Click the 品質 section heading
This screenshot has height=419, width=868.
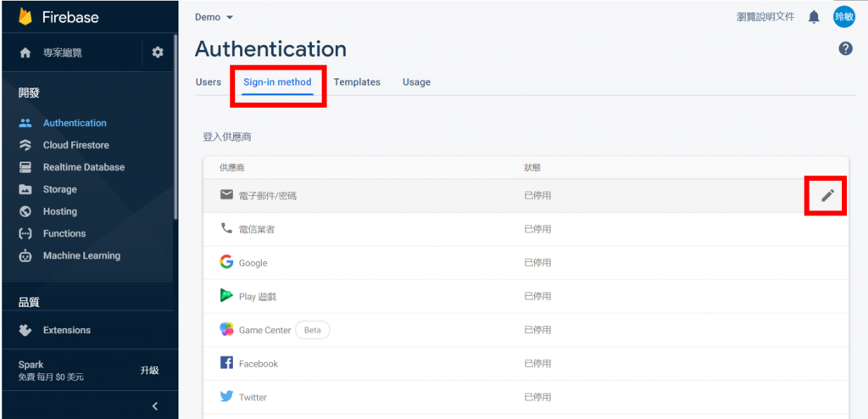point(29,303)
